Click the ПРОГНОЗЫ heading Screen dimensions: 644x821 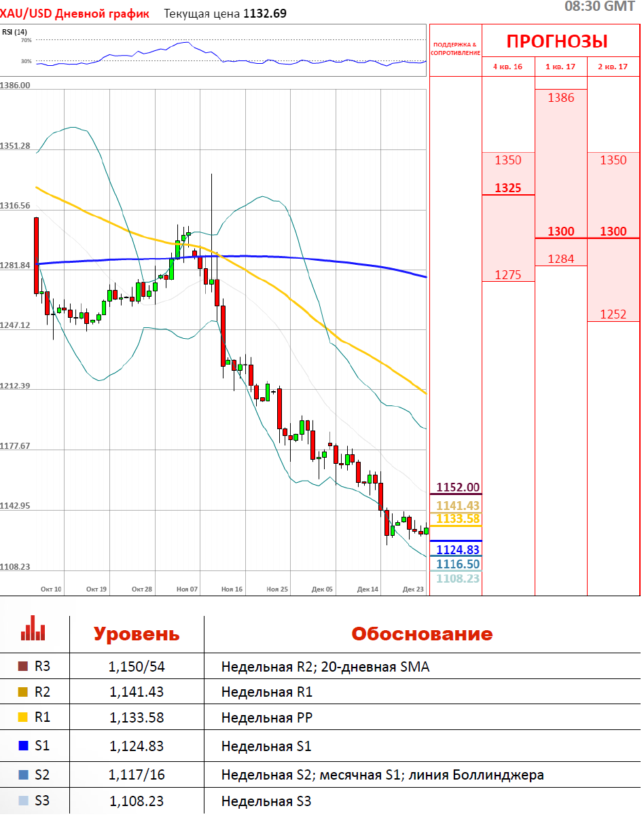point(557,41)
